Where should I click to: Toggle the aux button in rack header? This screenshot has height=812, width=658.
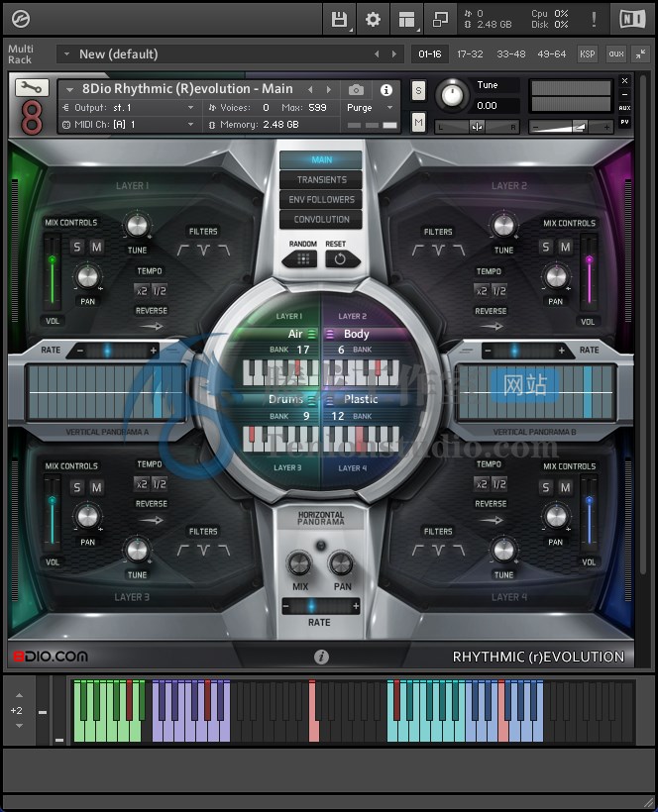click(x=616, y=53)
